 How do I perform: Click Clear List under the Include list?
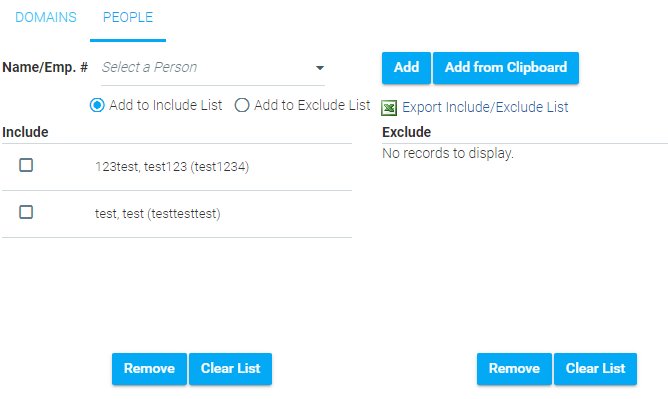pyautogui.click(x=230, y=369)
